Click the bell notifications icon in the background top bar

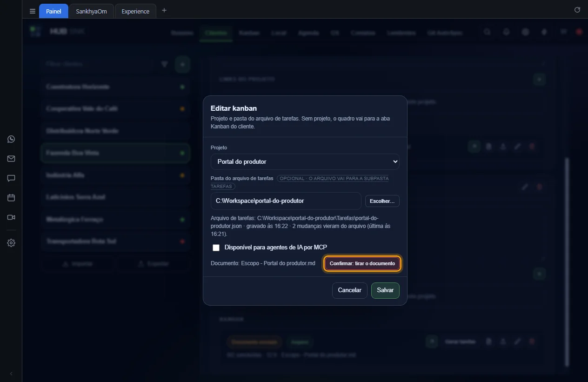[x=506, y=32]
